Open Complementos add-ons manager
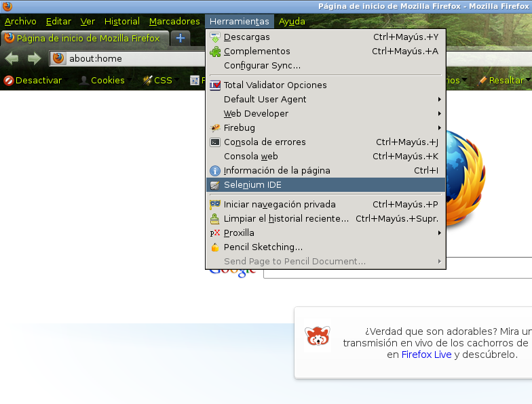Viewport: 532px width, 404px height. click(x=326, y=52)
